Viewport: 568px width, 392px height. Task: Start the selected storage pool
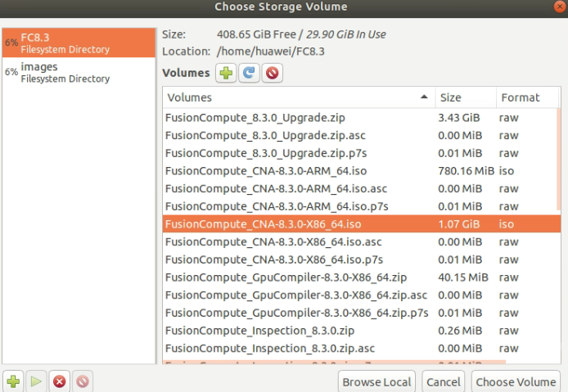(36, 381)
